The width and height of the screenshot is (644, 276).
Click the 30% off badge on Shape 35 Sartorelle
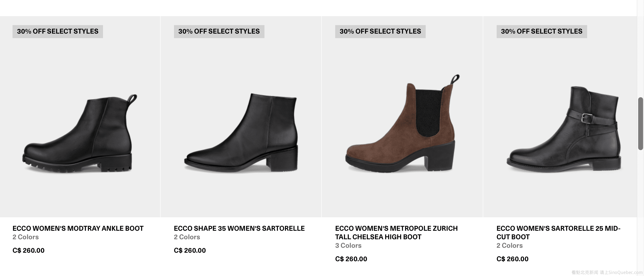(x=219, y=32)
